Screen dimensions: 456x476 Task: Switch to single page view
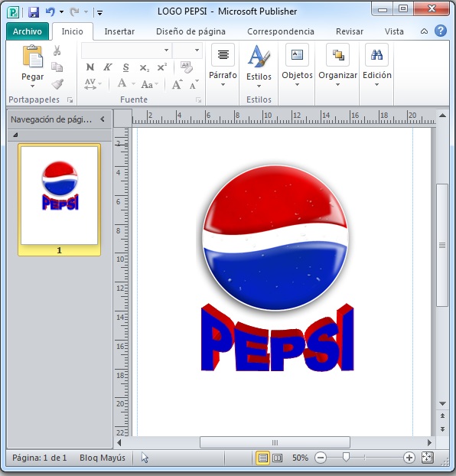pyautogui.click(x=262, y=458)
